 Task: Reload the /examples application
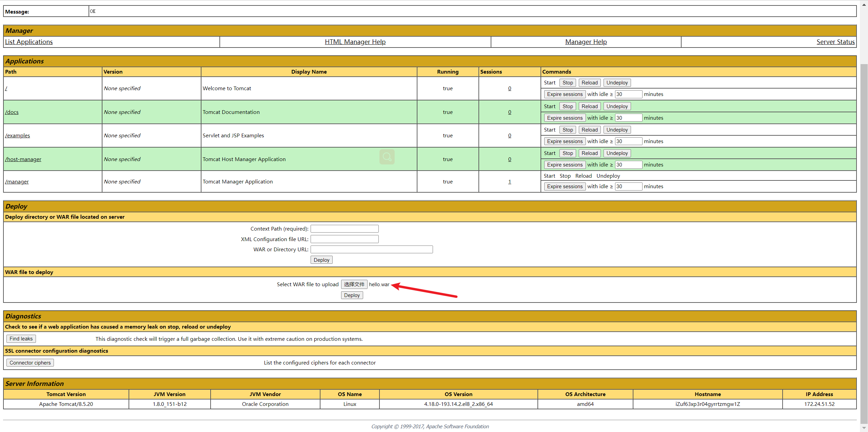pyautogui.click(x=590, y=130)
